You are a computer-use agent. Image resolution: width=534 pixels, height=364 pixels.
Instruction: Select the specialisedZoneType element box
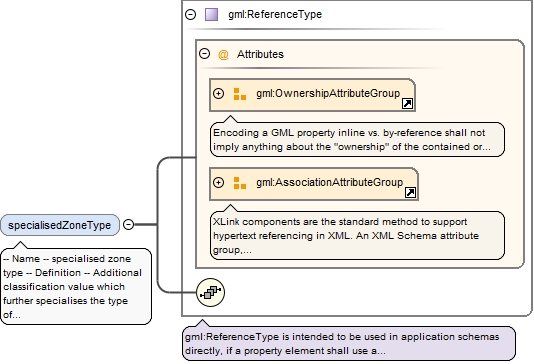(x=60, y=225)
